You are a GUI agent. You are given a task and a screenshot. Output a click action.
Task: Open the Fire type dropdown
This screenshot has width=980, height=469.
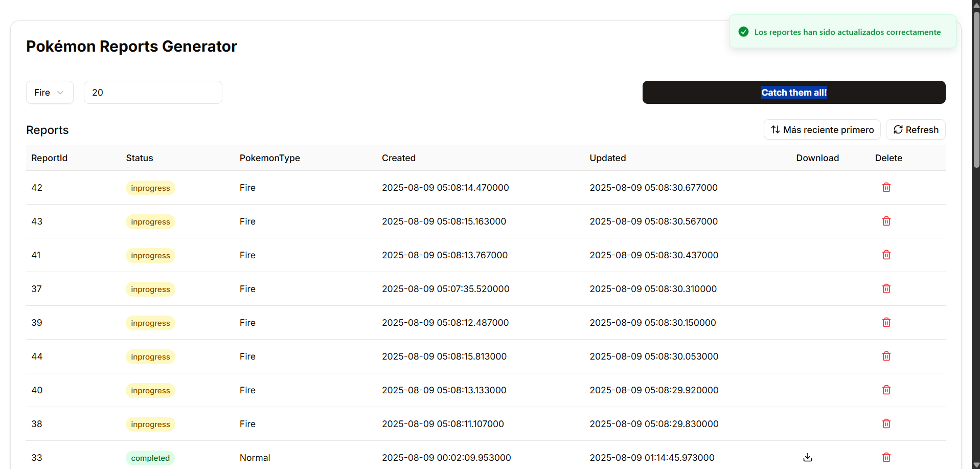pos(49,92)
